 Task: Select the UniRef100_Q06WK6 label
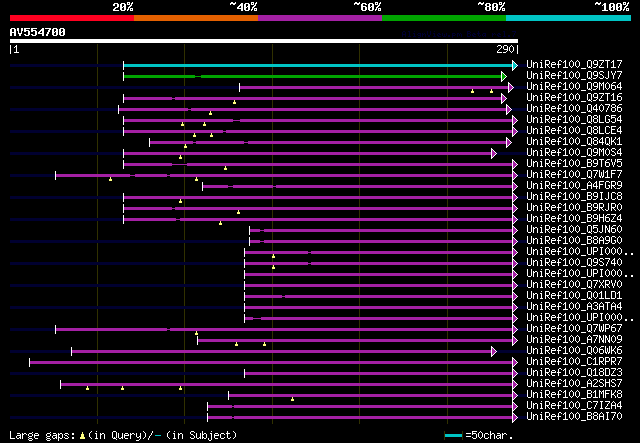click(x=574, y=351)
